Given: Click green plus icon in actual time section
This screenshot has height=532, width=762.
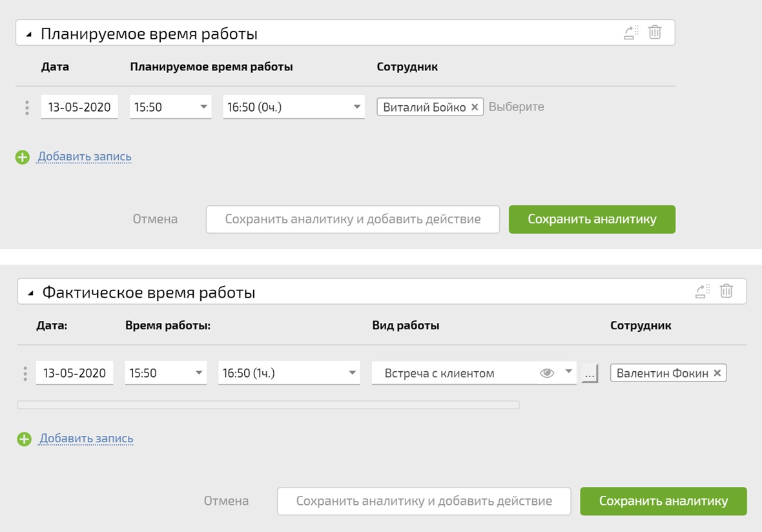Looking at the screenshot, I should tap(24, 439).
